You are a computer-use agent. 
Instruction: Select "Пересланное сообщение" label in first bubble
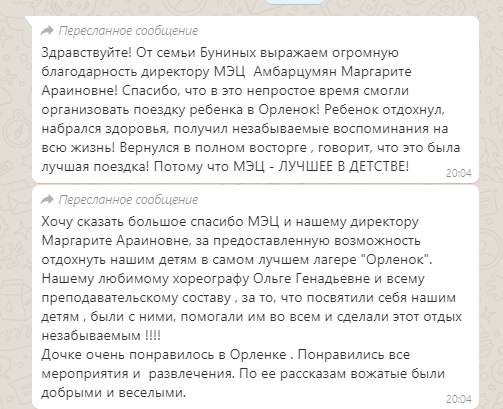click(128, 31)
